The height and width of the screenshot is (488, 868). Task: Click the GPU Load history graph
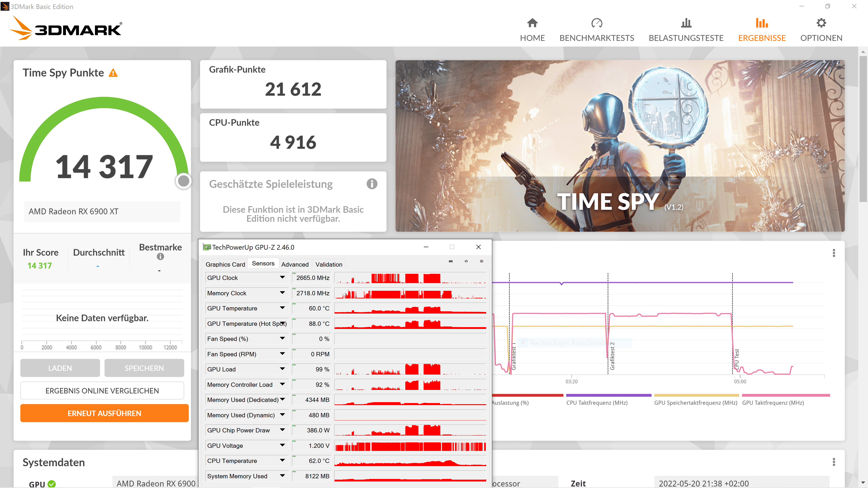(410, 369)
